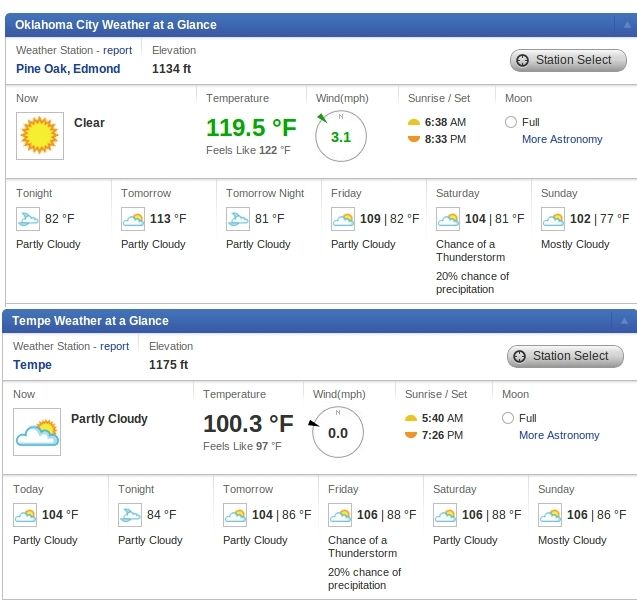This screenshot has width=637, height=600.
Task: Open the Pine Oak, Edmond station link
Action: pyautogui.click(x=68, y=69)
